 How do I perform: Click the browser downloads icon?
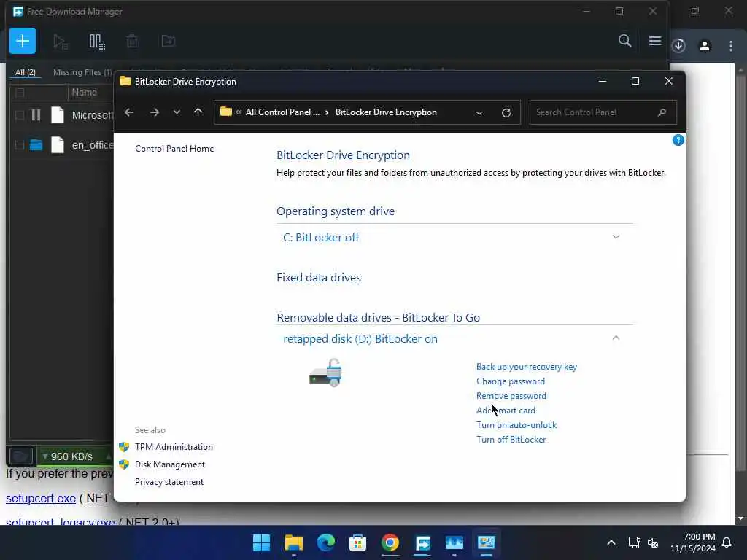point(679,46)
